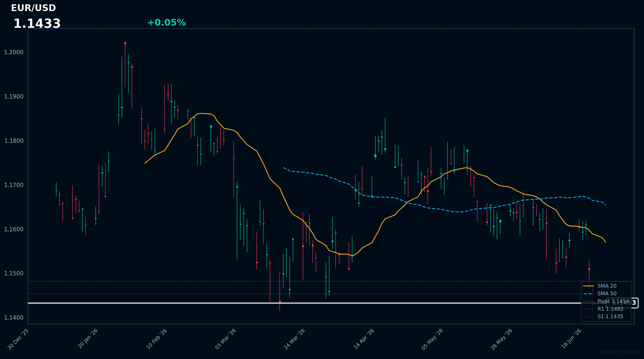Image resolution: width=644 pixels, height=359 pixels.
Task: Click the 03 Mar '26 date label
Action: click(x=226, y=339)
